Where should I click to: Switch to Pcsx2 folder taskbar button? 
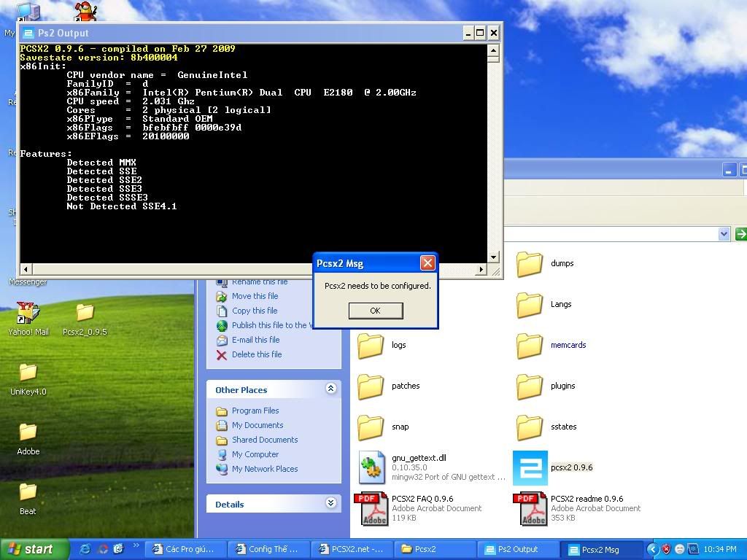pyautogui.click(x=435, y=550)
